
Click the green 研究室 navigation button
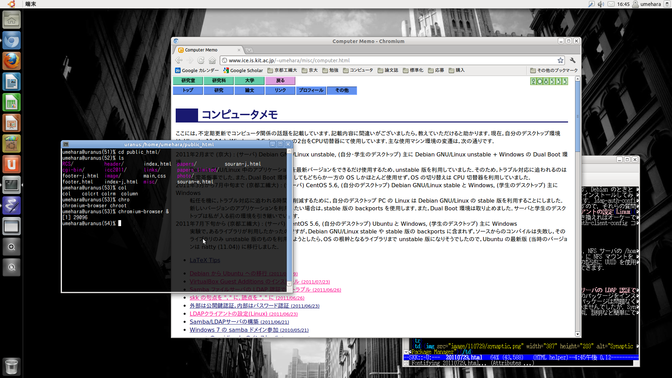coord(188,81)
